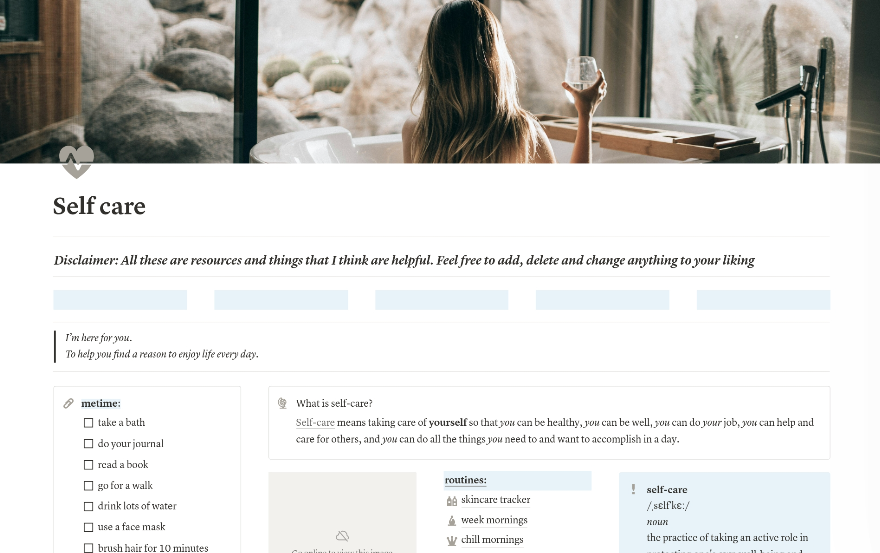Viewport: 880px width, 553px height.
Task: Click the bathtub cover image
Action: pyautogui.click(x=440, y=81)
